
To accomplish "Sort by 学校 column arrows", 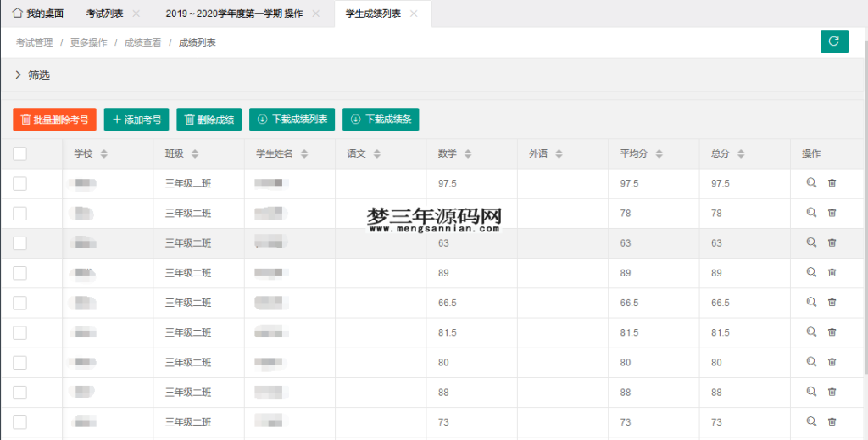I will click(x=104, y=153).
